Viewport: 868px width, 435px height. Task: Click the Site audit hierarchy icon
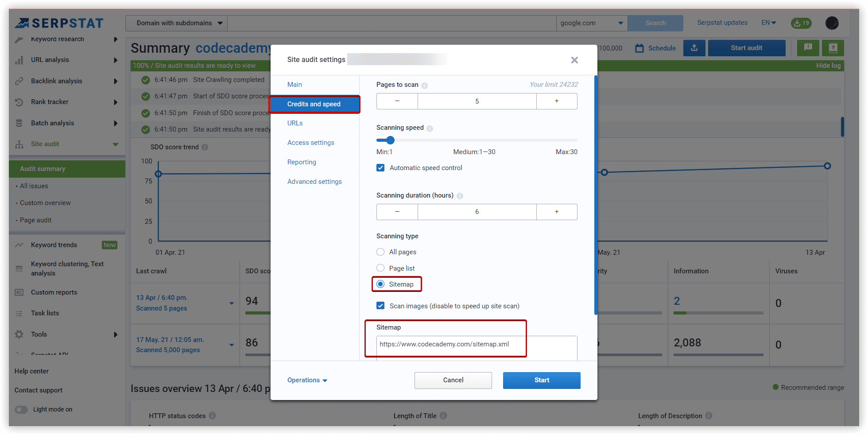tap(19, 144)
